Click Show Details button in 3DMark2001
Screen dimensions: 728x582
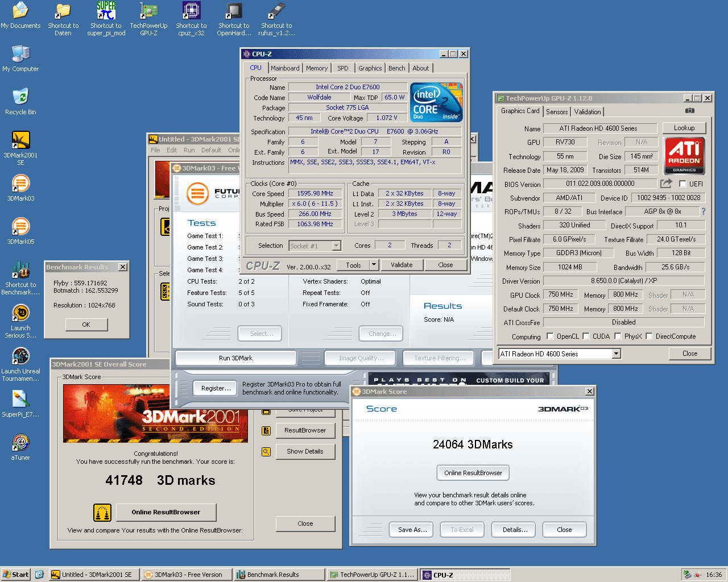(x=305, y=452)
